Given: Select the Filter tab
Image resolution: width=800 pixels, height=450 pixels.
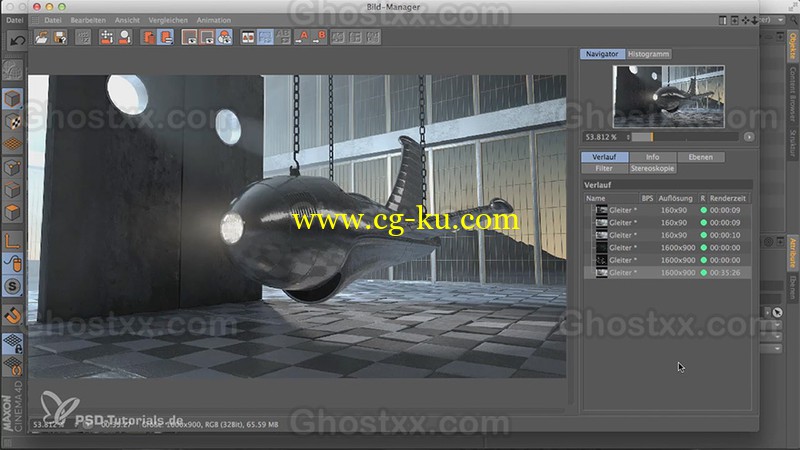Looking at the screenshot, I should pos(604,168).
